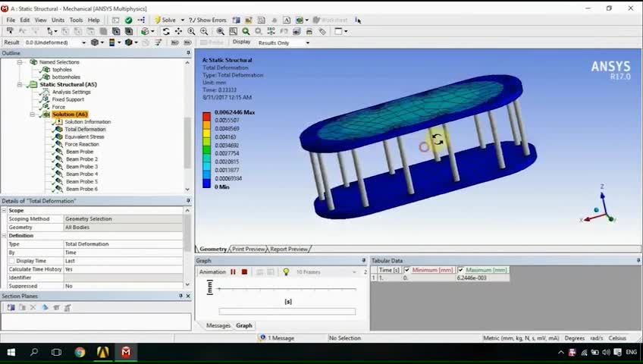Select the Box Zoom tool
This screenshot has width=643, height=364.
[x=204, y=31]
